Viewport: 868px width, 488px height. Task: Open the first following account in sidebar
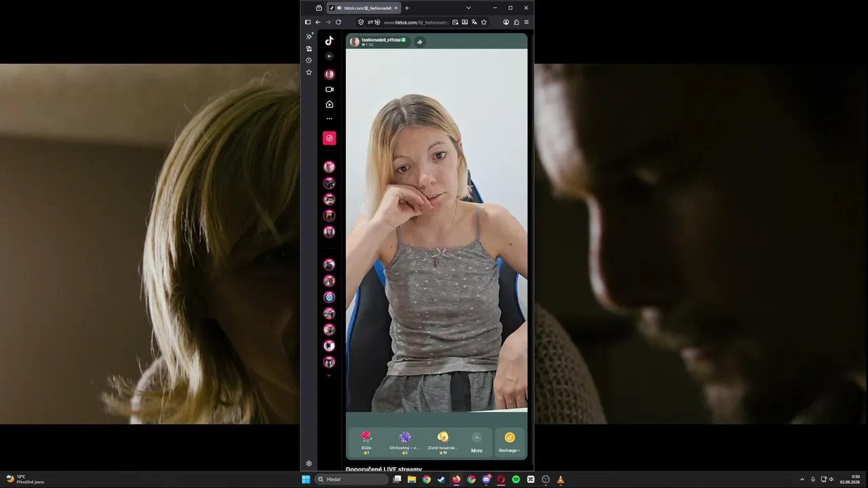click(330, 167)
